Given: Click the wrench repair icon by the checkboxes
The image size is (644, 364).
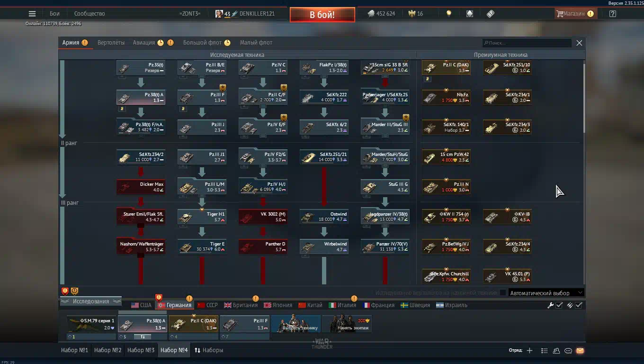Looking at the screenshot, I should (x=550, y=305).
